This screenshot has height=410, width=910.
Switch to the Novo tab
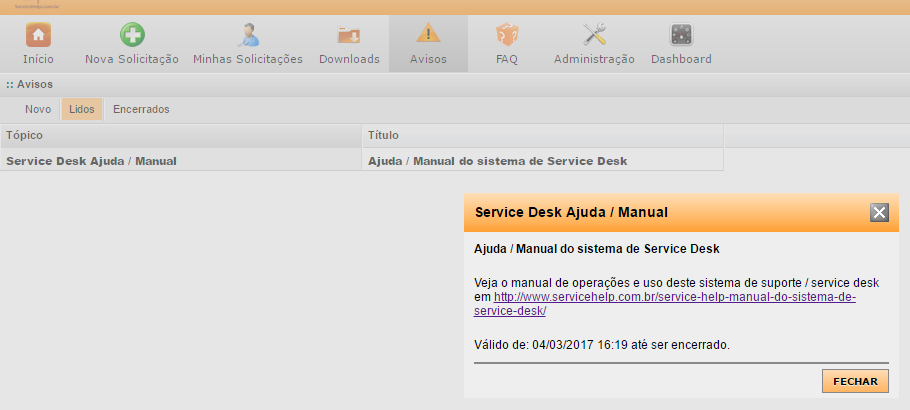pos(38,109)
